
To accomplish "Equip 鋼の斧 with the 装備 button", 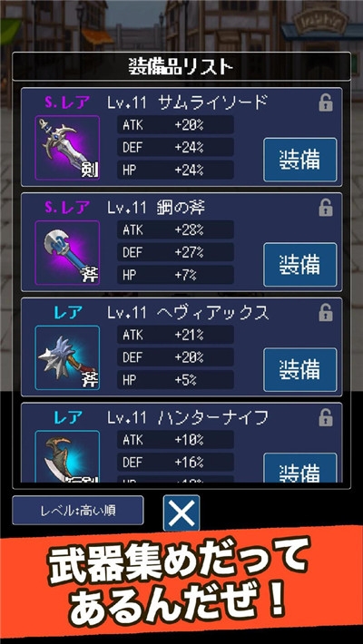I will point(300,265).
